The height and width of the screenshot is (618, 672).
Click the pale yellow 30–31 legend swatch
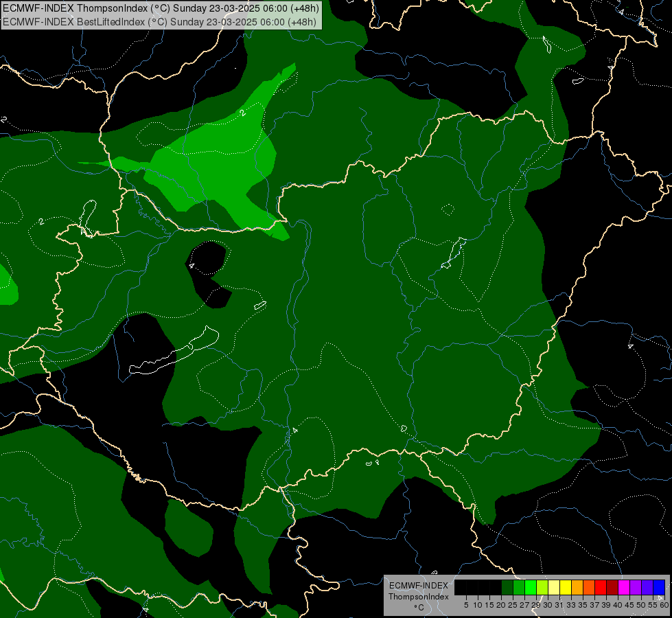tap(554, 587)
